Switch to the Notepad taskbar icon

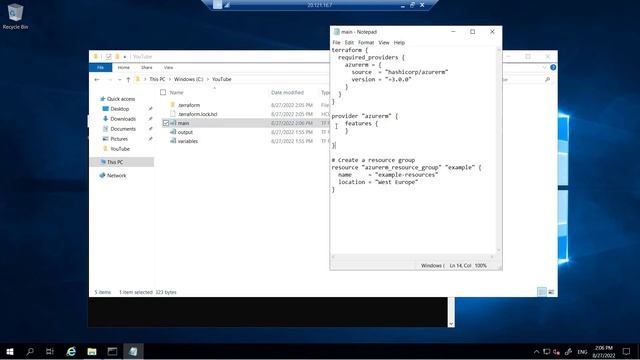tap(133, 351)
